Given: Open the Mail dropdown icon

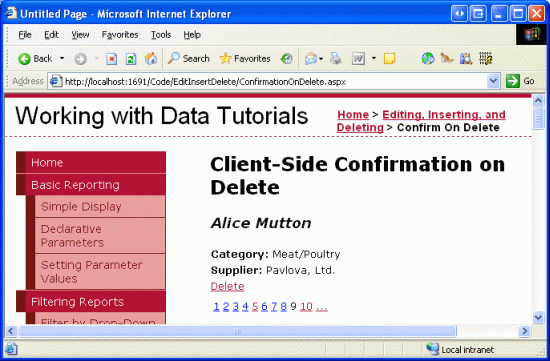Looking at the screenshot, I should tap(314, 59).
